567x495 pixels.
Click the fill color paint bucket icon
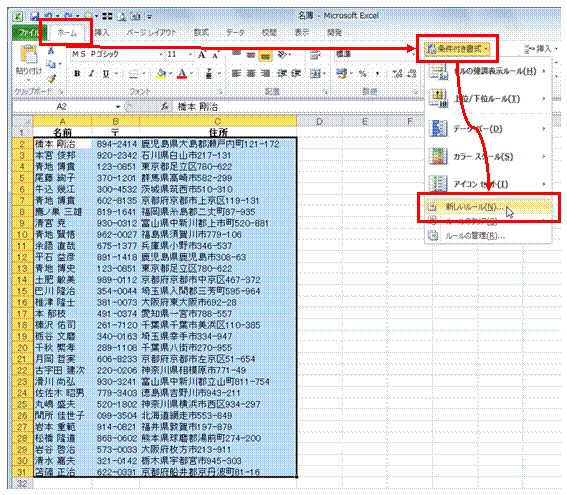tap(161, 74)
